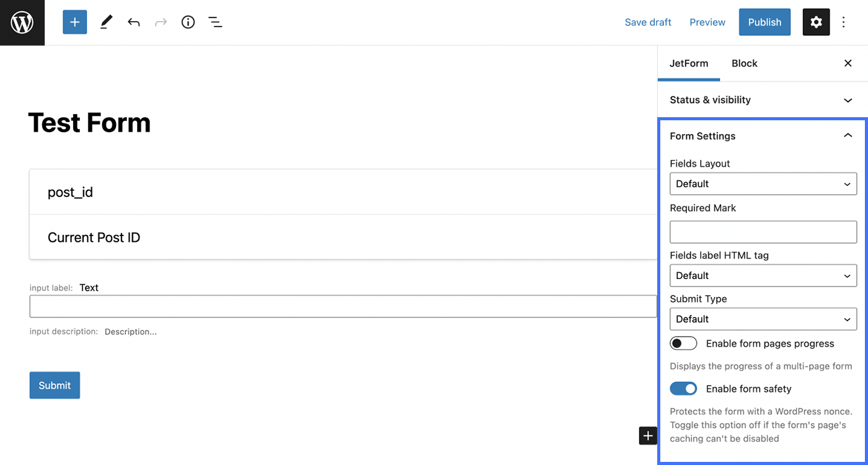Open the Fields Layout dropdown
Screen dimensions: 868x465
point(763,184)
